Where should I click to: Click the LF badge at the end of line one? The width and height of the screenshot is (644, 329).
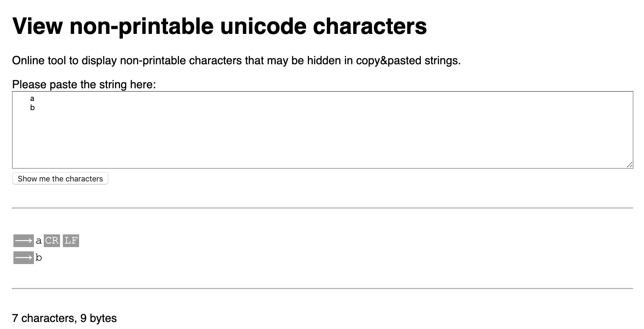click(71, 240)
